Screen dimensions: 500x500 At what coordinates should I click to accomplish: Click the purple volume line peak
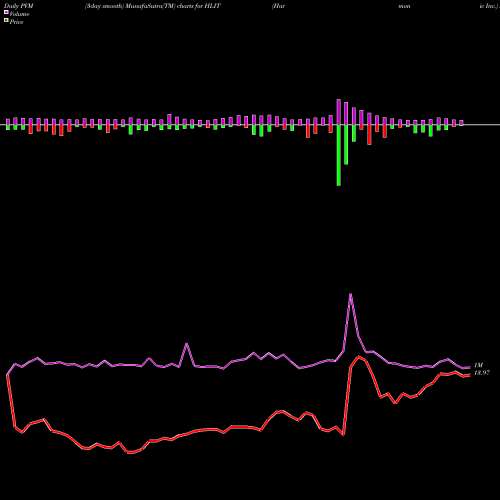point(350,294)
